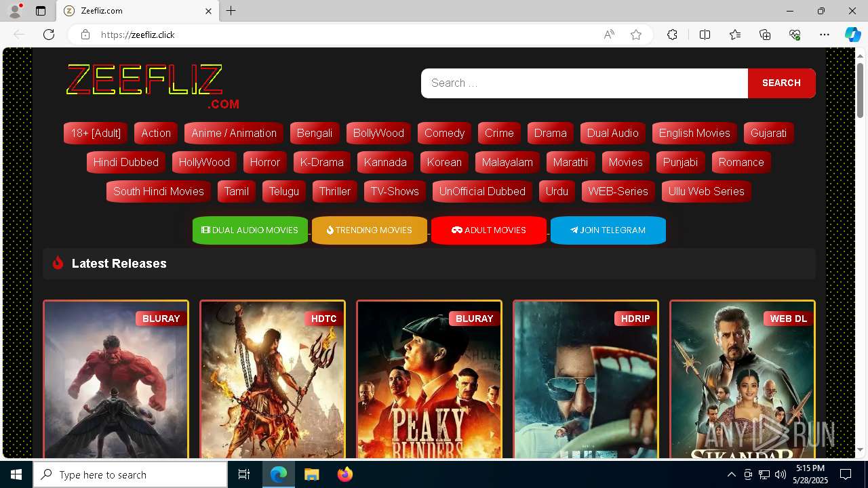Open Telugu category
This screenshot has height=488, width=868.
pos(283,191)
